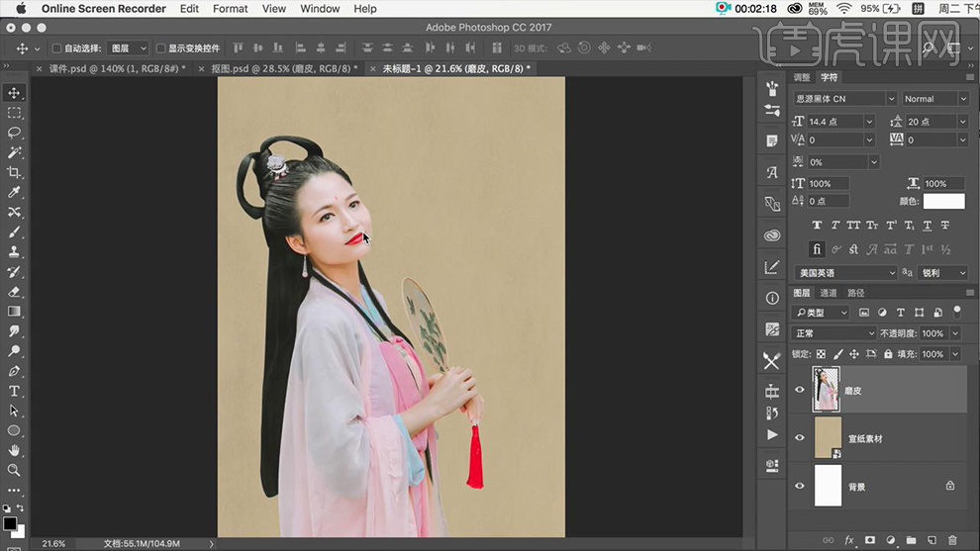Select the Brush tool

pyautogui.click(x=14, y=231)
